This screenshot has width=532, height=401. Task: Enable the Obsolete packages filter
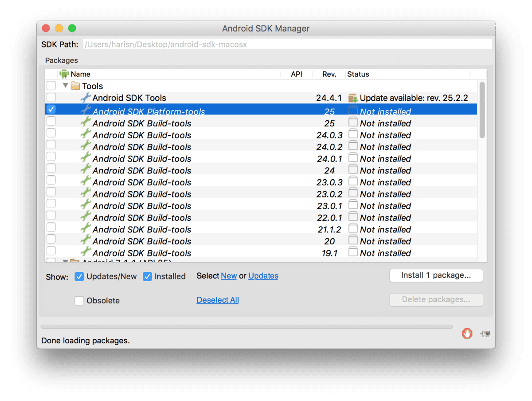pyautogui.click(x=79, y=301)
